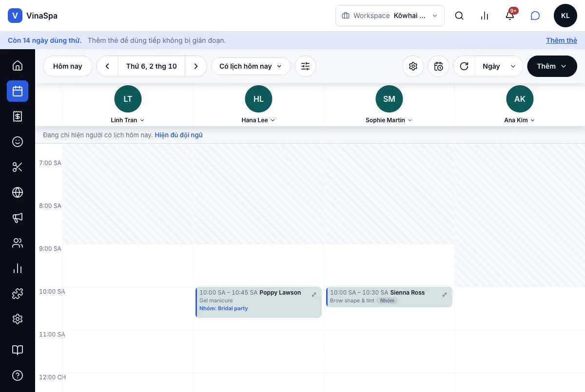Open the KL user avatar menu

pos(565,16)
